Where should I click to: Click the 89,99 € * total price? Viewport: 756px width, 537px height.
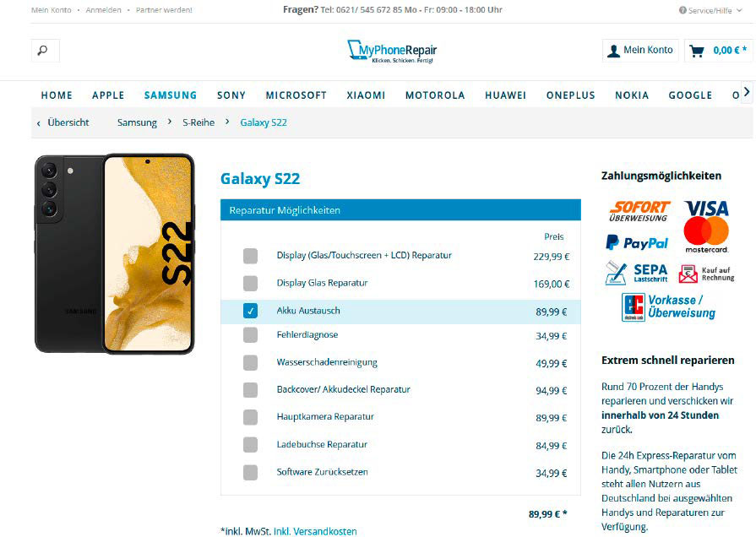pos(548,514)
